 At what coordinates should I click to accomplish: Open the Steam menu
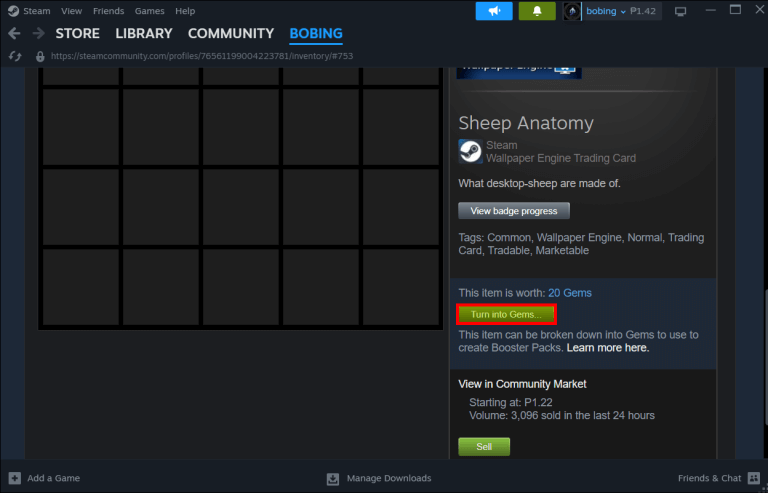click(37, 11)
